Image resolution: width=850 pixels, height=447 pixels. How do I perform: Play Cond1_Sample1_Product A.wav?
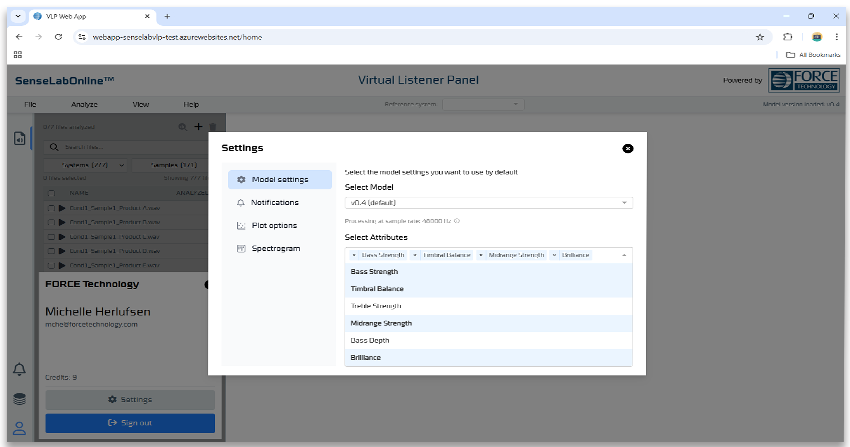coord(62,208)
